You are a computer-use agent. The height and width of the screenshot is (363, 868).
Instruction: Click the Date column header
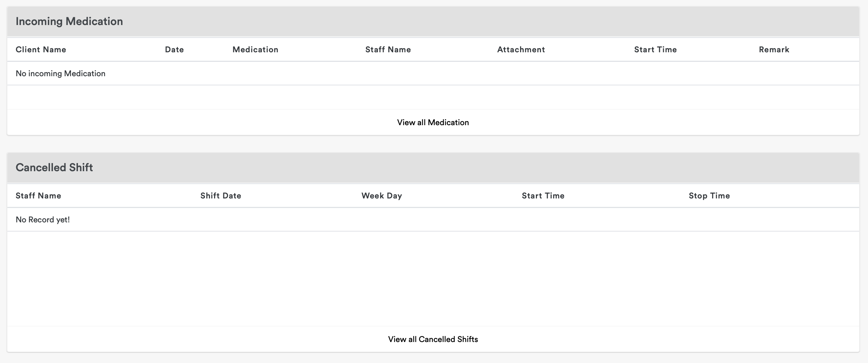(174, 50)
